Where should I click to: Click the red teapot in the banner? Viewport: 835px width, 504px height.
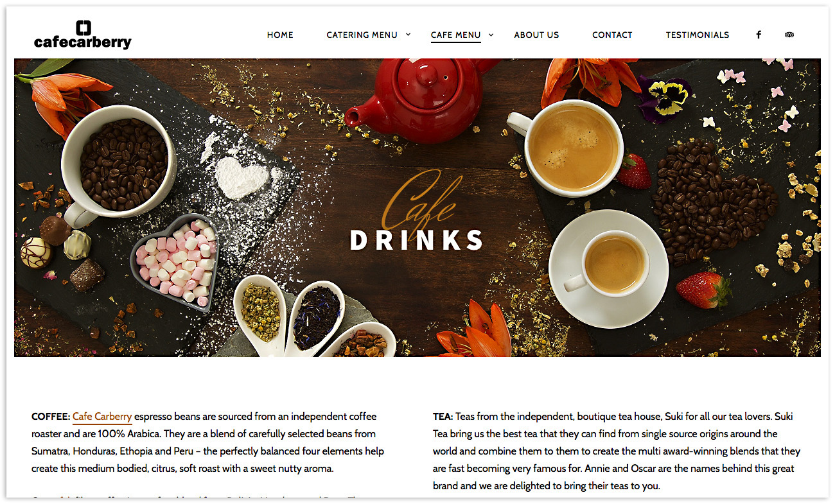tap(416, 98)
